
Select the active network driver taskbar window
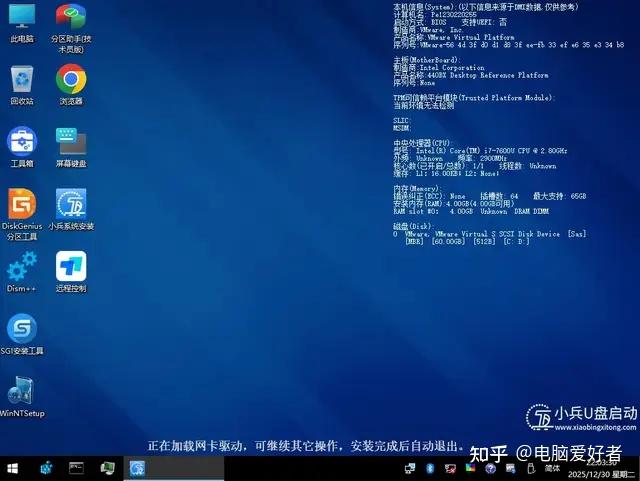click(x=174, y=468)
